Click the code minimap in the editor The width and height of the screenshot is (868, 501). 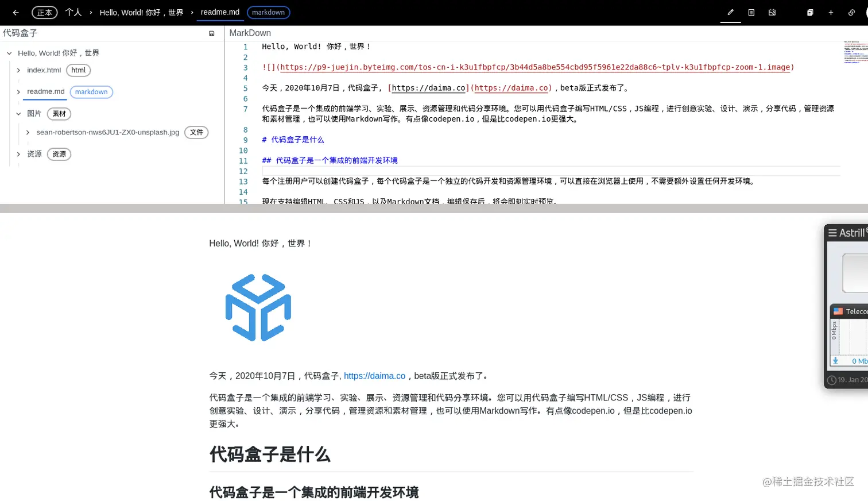point(855,52)
